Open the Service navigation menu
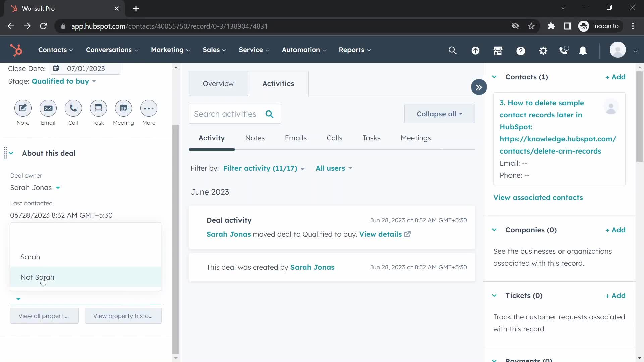The height and width of the screenshot is (362, 644). pos(254,50)
